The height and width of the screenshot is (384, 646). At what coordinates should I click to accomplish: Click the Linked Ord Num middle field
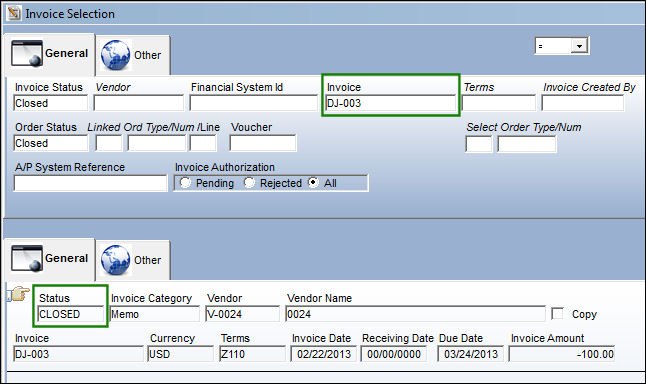coord(157,143)
